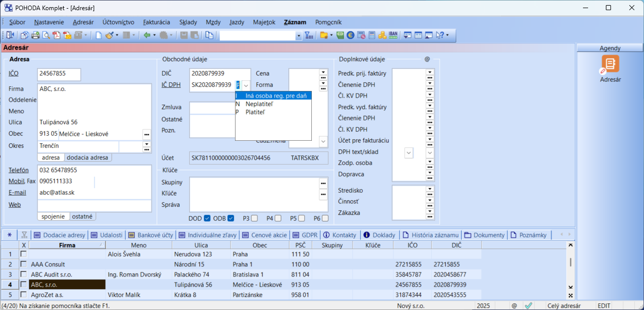Screen dimensions: 644x310
Task: Click the calculator icon in toolbar
Action: click(372, 36)
